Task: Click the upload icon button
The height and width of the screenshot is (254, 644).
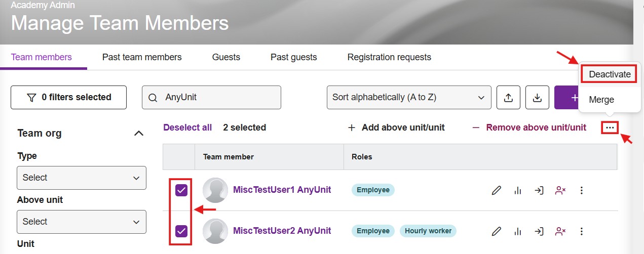Action: click(x=508, y=97)
